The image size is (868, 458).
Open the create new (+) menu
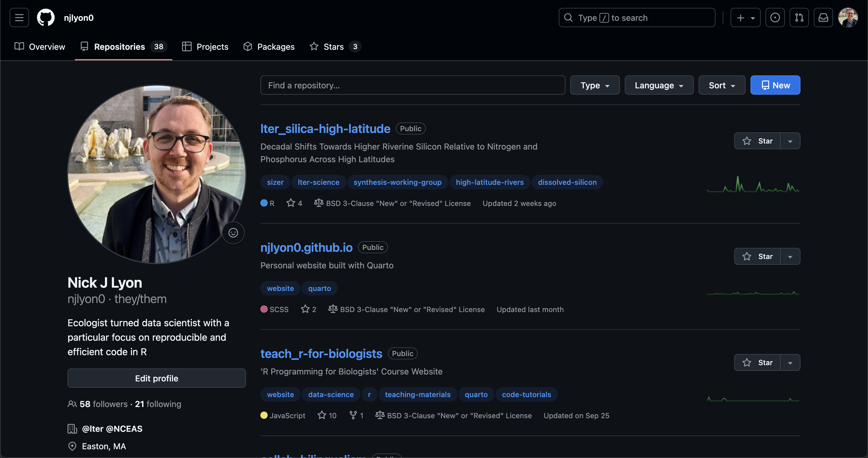point(745,17)
